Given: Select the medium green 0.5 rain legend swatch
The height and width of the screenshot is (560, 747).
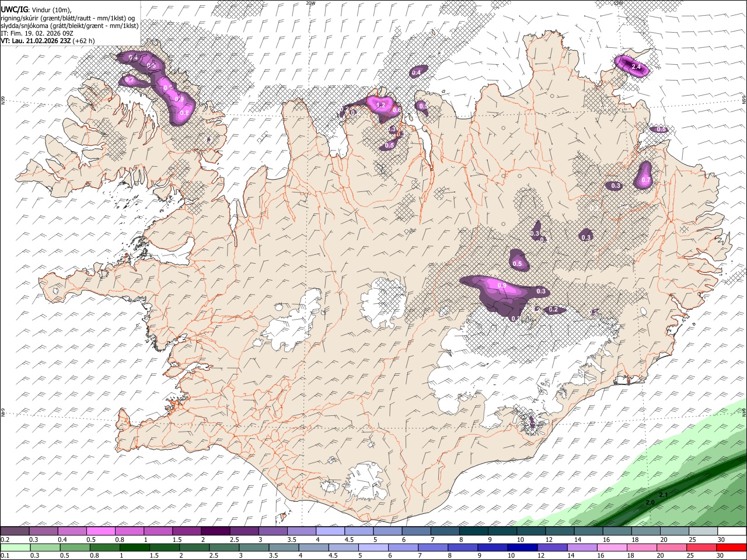Looking at the screenshot, I should [75, 547].
